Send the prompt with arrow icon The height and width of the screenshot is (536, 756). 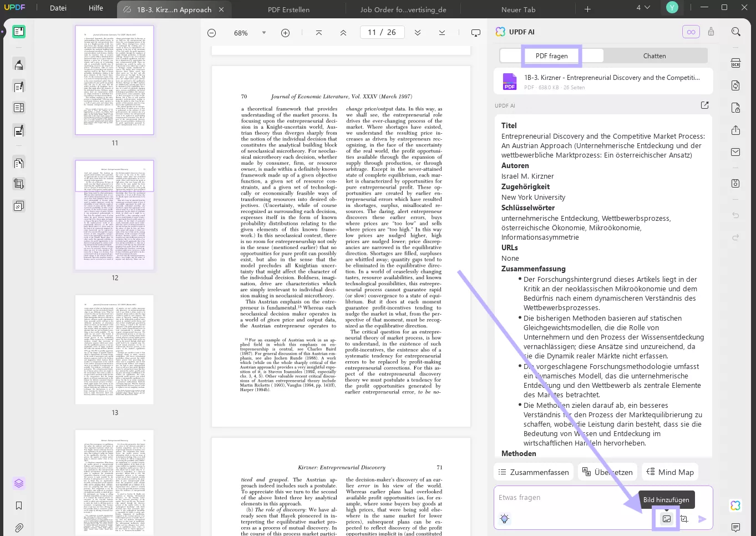(702, 519)
